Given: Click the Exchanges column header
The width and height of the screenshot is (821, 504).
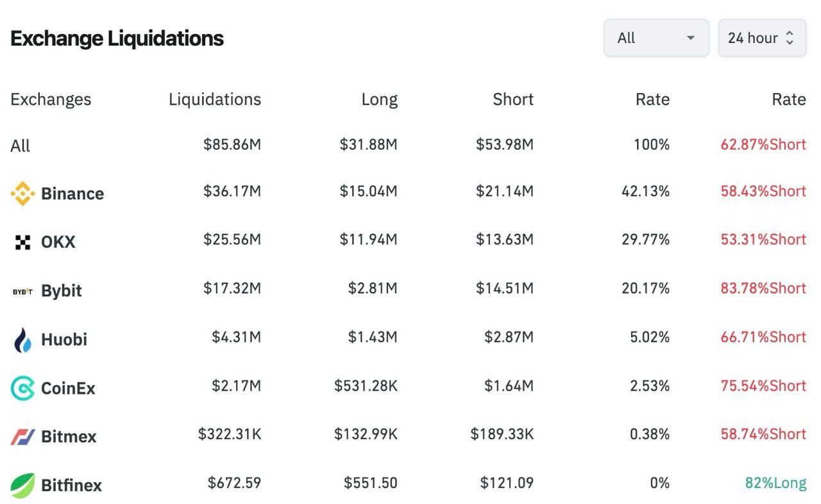Looking at the screenshot, I should coord(51,99).
